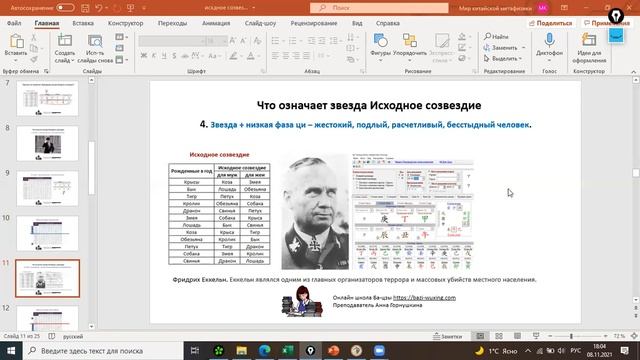Open the Файл menu
640x360 pixels.
[14, 23]
